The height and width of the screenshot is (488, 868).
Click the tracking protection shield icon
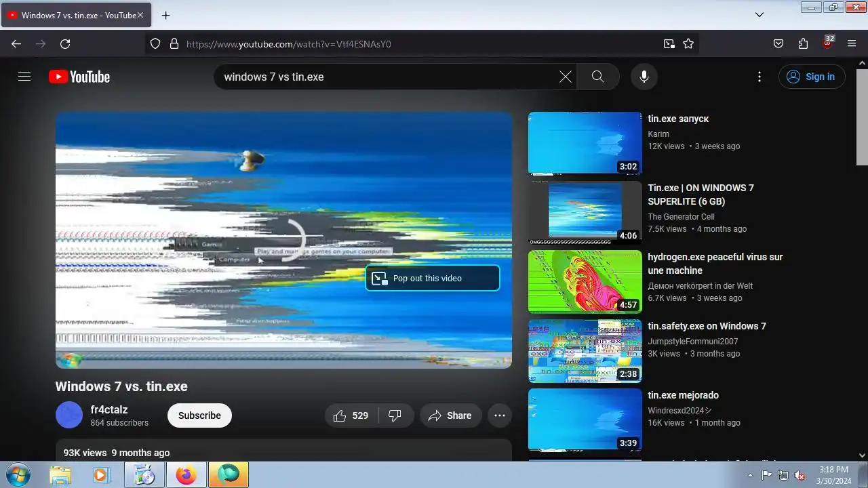coord(155,44)
